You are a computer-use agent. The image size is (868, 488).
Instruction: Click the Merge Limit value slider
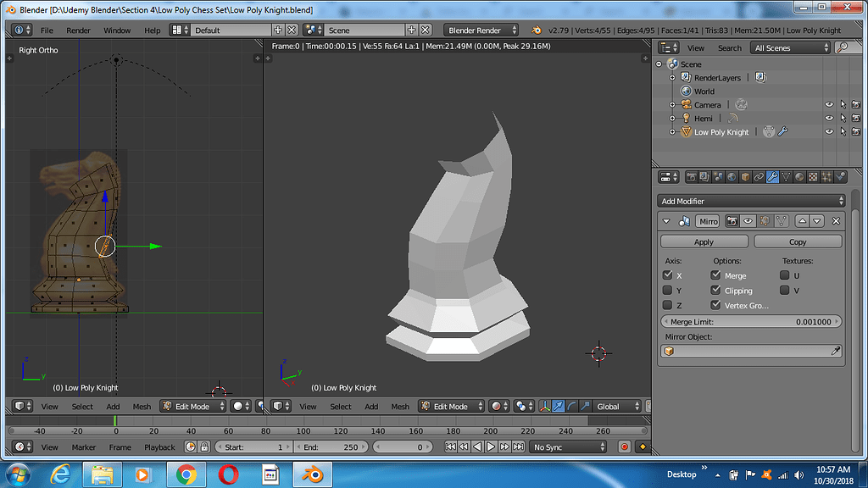[751, 321]
